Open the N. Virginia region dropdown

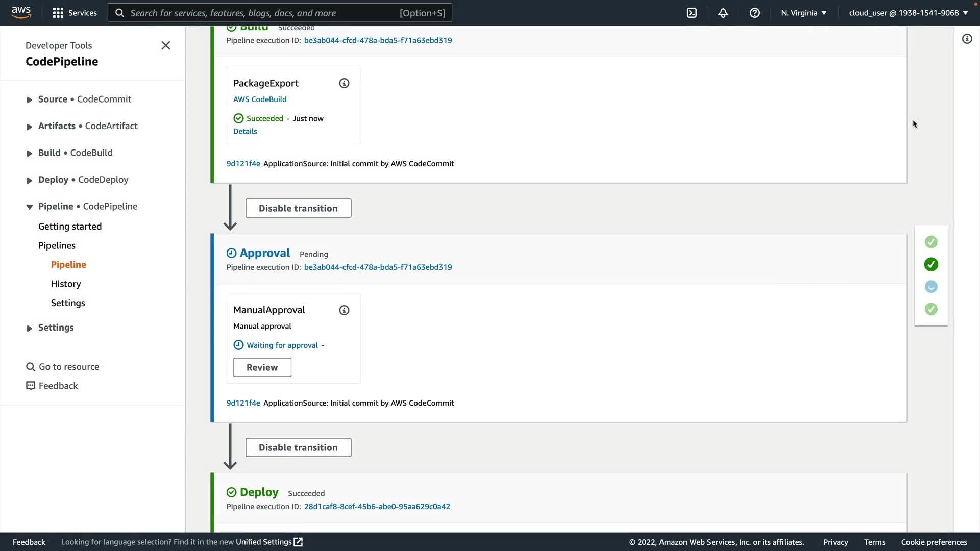point(803,13)
